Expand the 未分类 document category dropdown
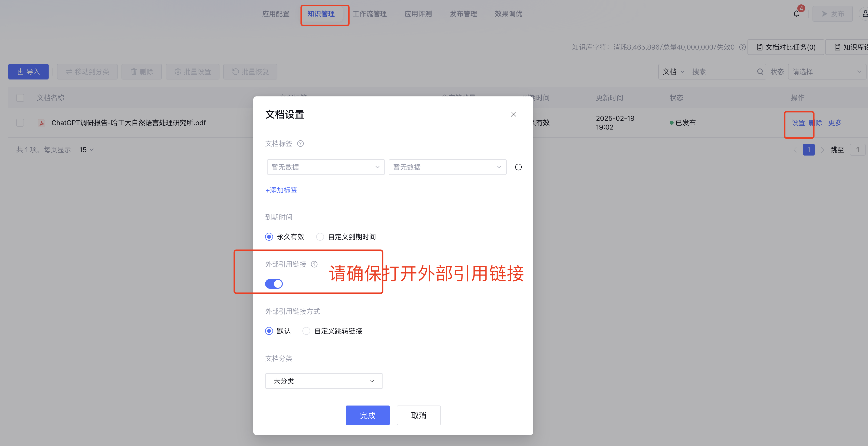This screenshot has height=446, width=868. (x=324, y=381)
